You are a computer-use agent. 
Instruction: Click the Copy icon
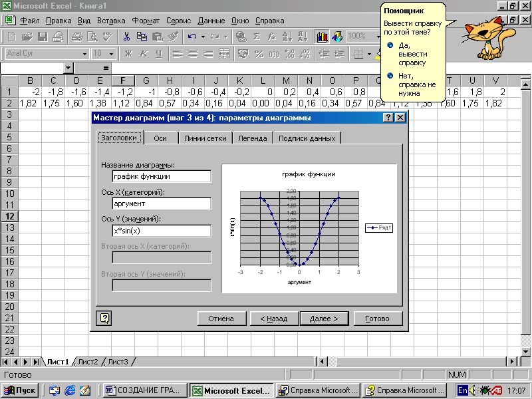pyautogui.click(x=142, y=37)
